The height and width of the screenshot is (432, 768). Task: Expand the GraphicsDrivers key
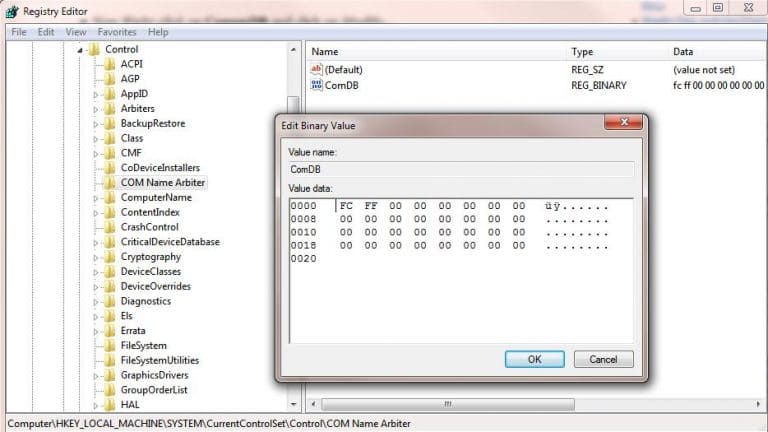(96, 376)
